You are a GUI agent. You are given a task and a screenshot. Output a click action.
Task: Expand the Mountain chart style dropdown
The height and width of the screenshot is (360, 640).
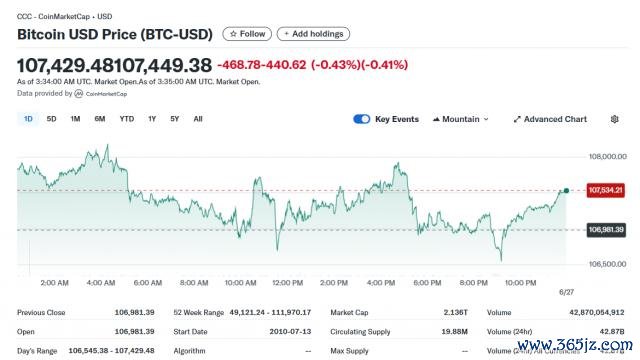460,119
